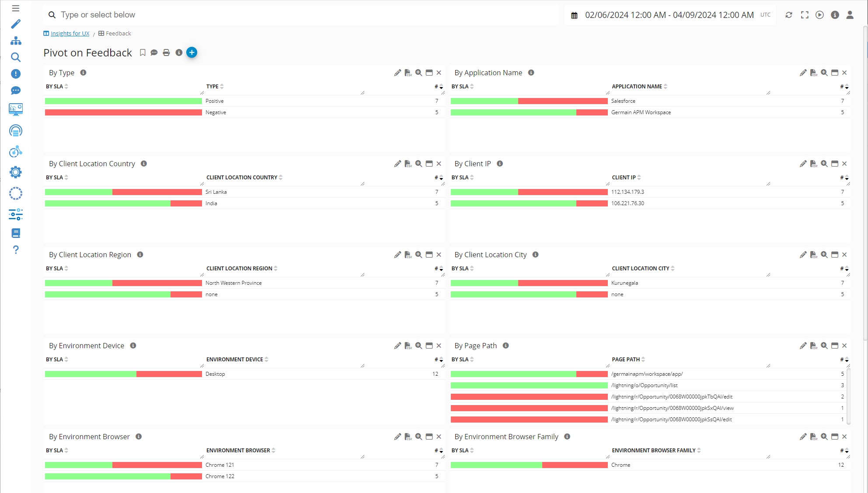Maximize the By Page Path panel
This screenshot has height=493, width=868.
point(835,346)
